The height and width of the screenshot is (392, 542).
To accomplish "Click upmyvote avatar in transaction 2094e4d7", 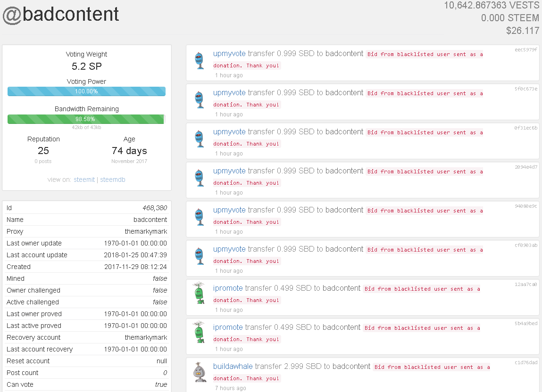I will (199, 178).
